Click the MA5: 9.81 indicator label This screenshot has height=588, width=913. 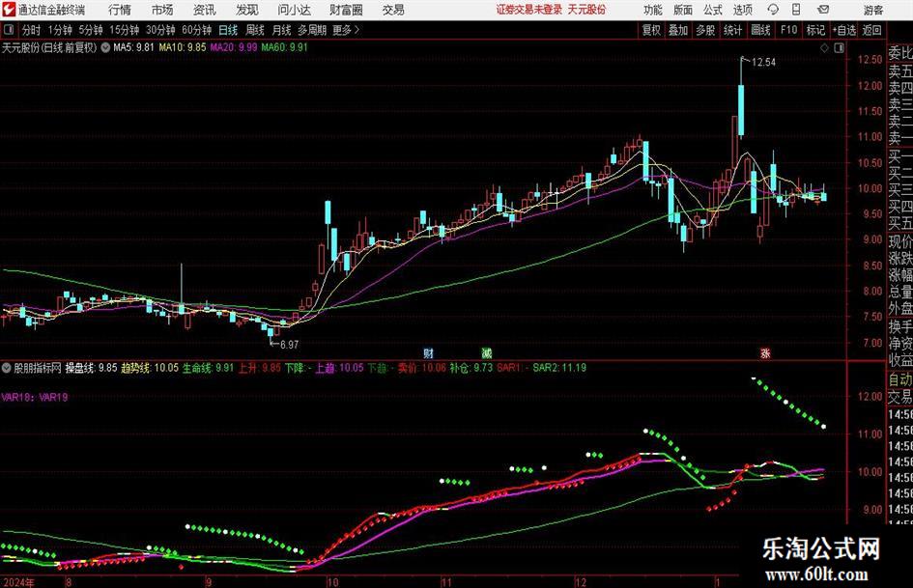click(x=133, y=47)
